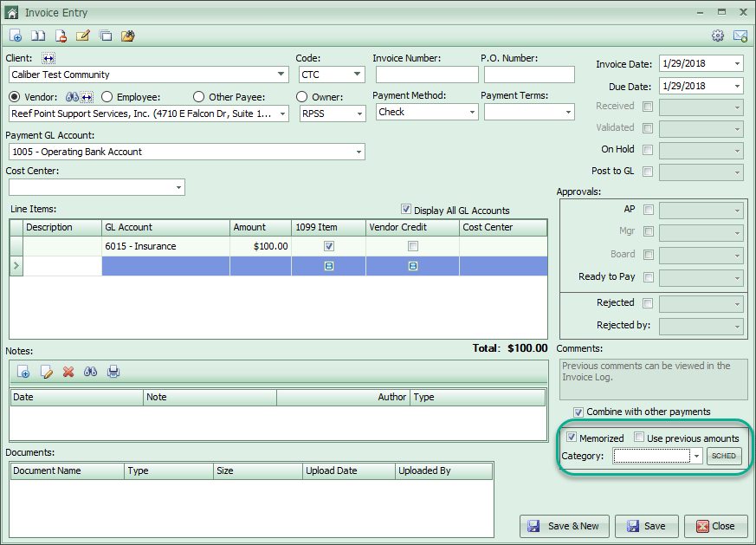
Task: Select the Other Payee radio button
Action: click(x=198, y=97)
